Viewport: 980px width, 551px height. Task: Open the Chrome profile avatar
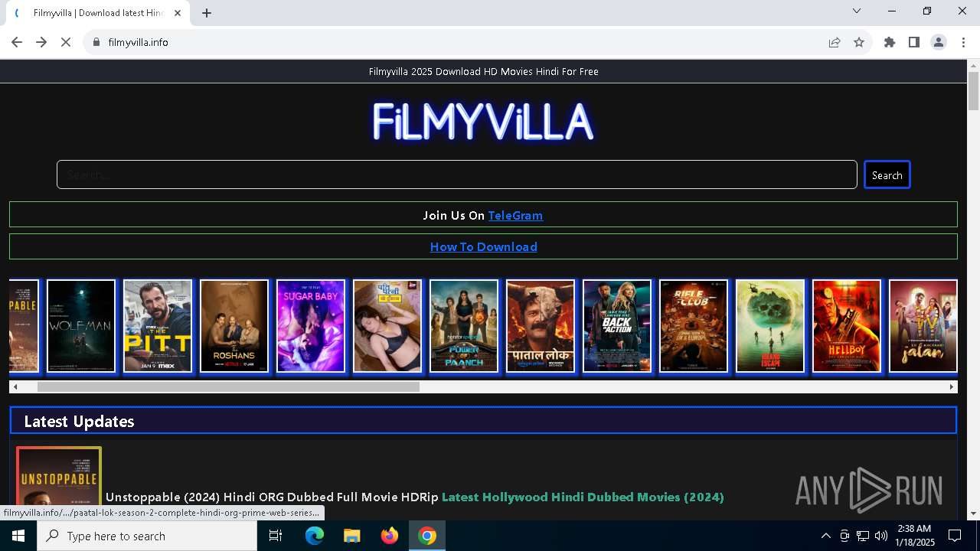point(939,42)
